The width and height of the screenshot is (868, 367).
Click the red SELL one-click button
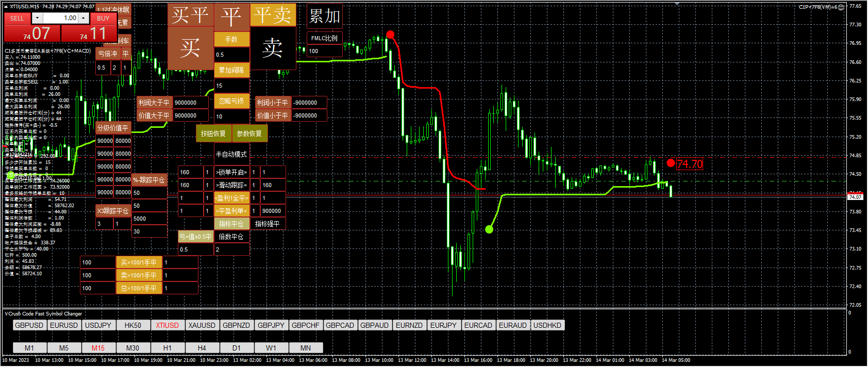tap(17, 18)
